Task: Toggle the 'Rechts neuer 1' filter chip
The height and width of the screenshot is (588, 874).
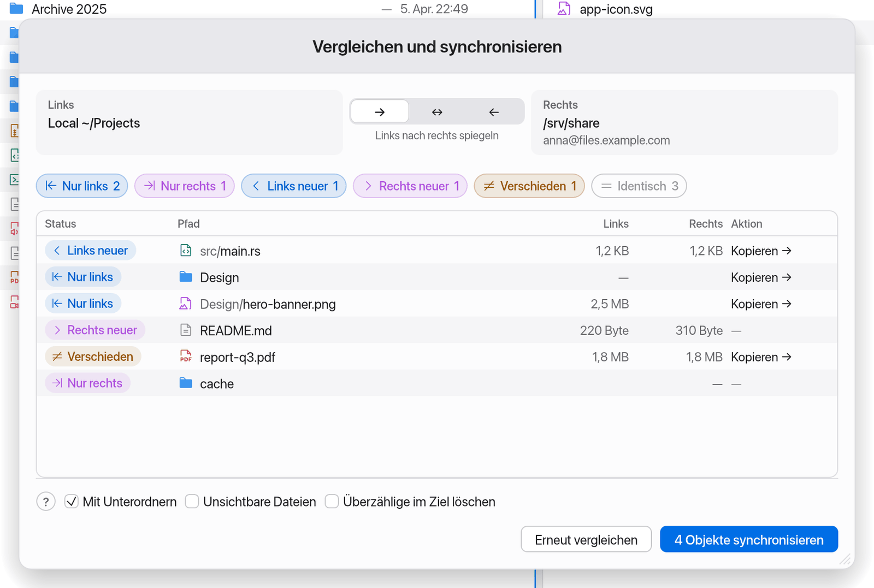Action: pyautogui.click(x=410, y=186)
